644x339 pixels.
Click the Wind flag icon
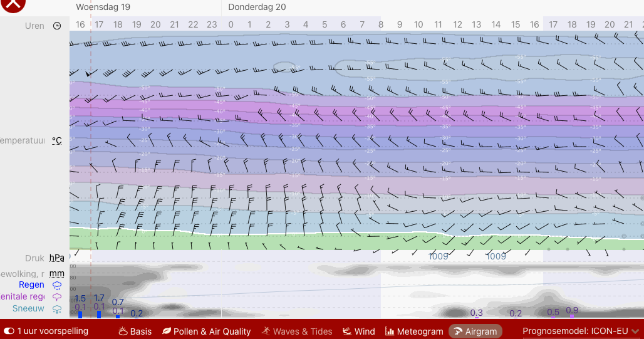[347, 331]
